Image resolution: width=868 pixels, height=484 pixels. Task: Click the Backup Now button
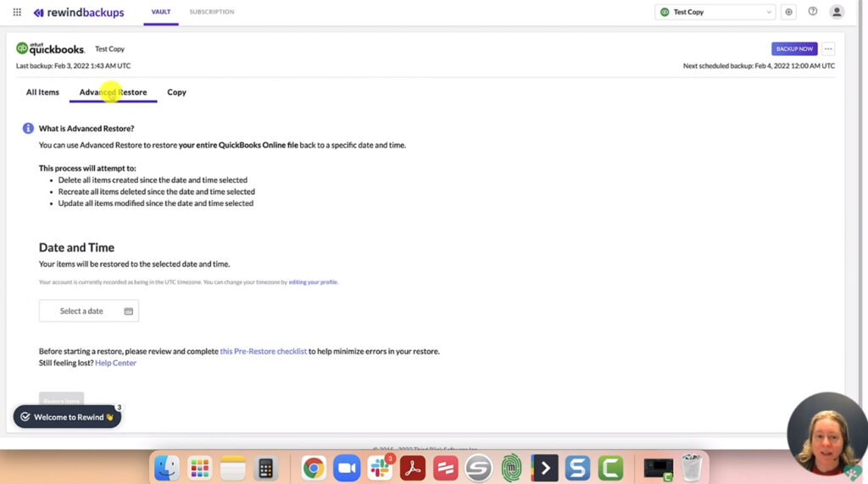click(794, 49)
